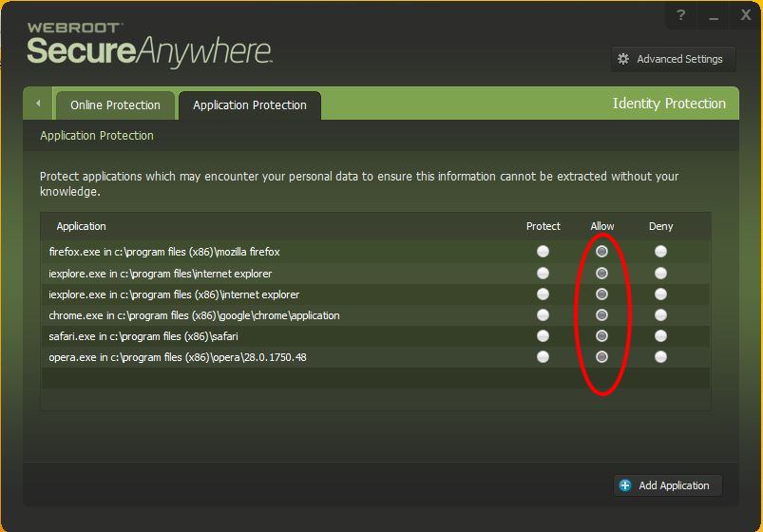This screenshot has width=763, height=532.
Task: Click the Application column header
Action: [82, 226]
